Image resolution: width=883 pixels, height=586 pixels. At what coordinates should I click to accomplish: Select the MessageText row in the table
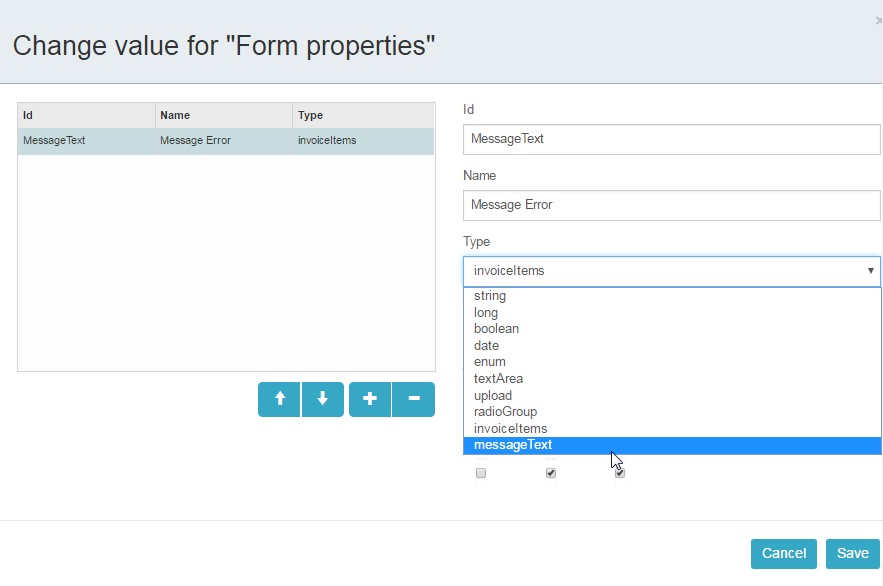coord(226,141)
